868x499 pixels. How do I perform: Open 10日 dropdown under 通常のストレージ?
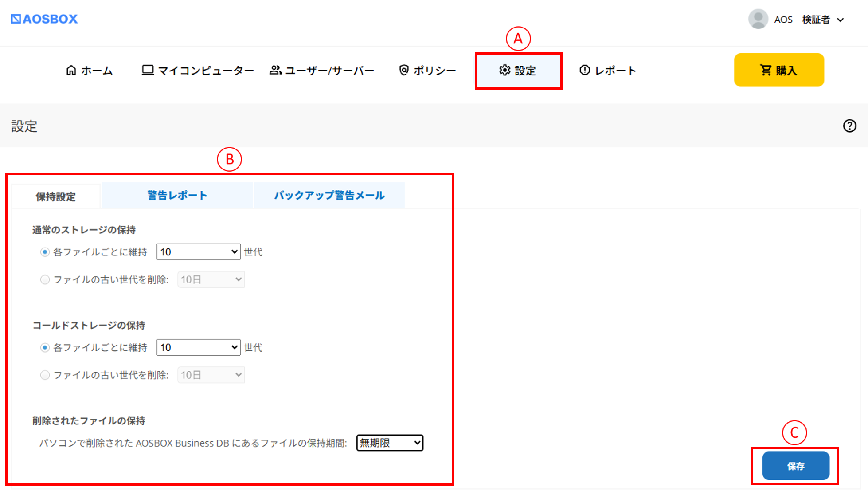pyautogui.click(x=211, y=279)
